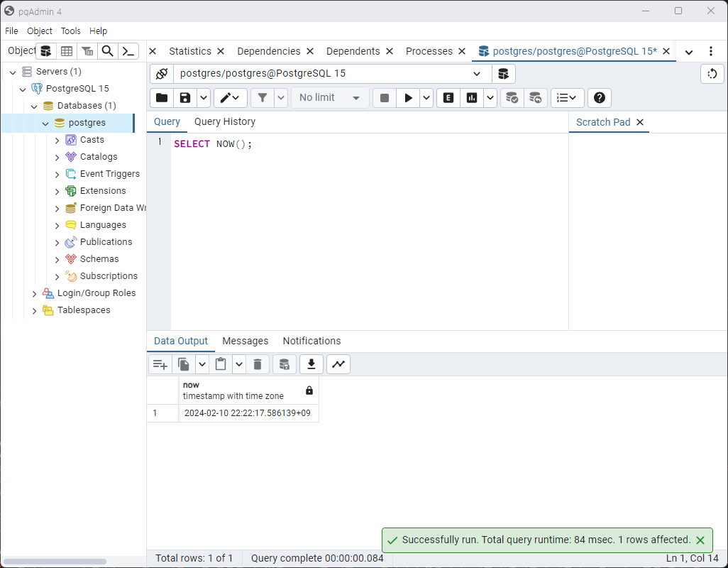The width and height of the screenshot is (728, 568).
Task: Delete selected row with the trash icon
Action: point(258,364)
